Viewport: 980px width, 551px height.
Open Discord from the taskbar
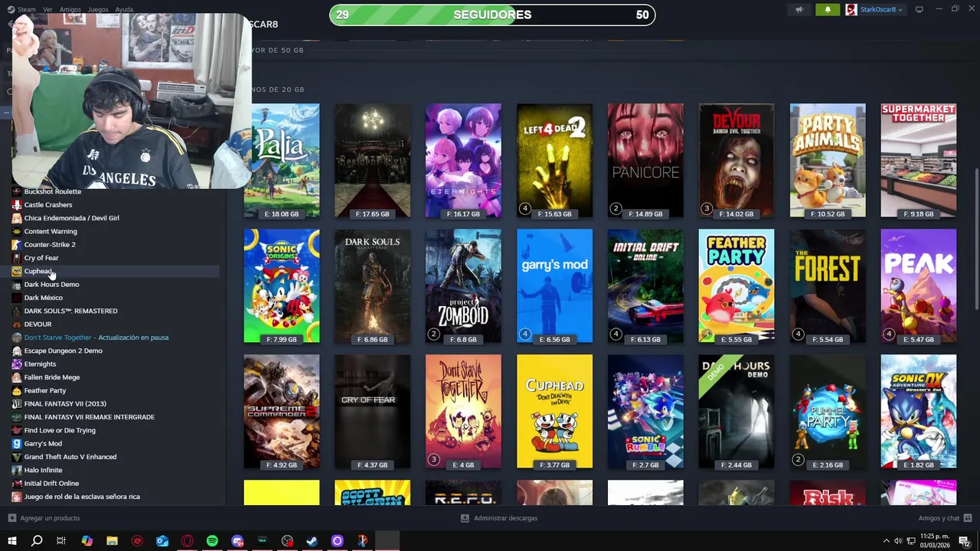pyautogui.click(x=237, y=541)
